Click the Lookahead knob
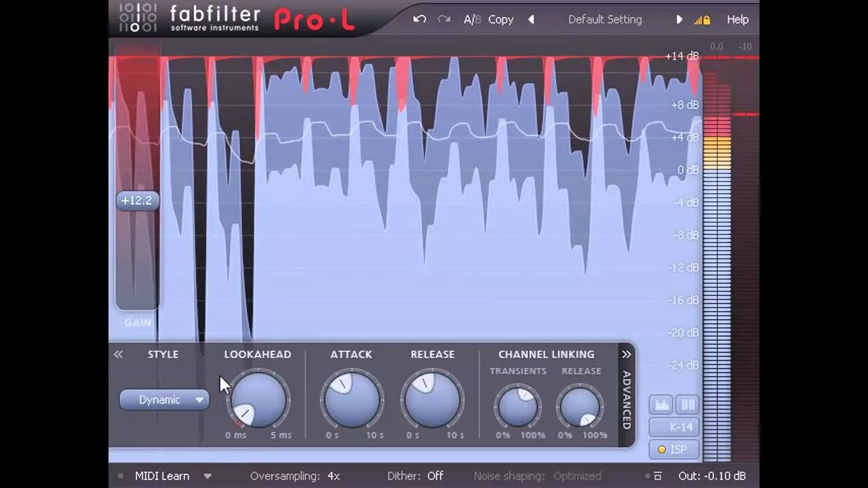 (258, 400)
